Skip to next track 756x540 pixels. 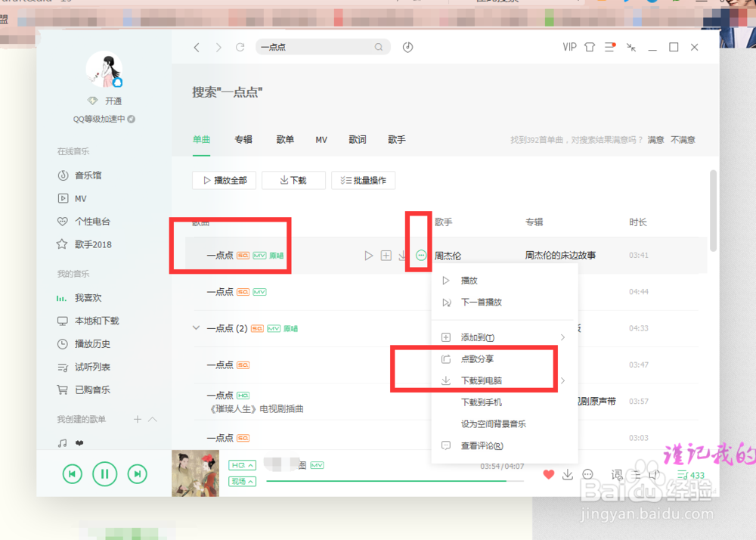138,474
